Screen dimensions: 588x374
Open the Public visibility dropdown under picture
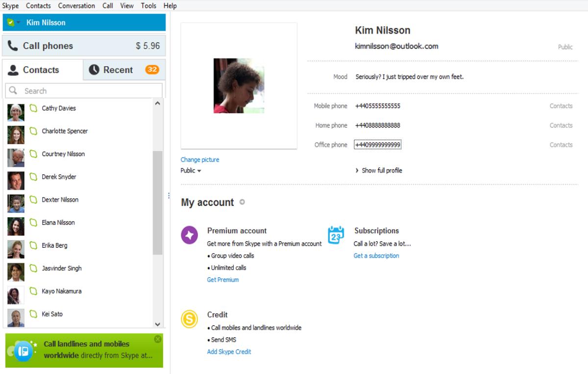pyautogui.click(x=191, y=171)
